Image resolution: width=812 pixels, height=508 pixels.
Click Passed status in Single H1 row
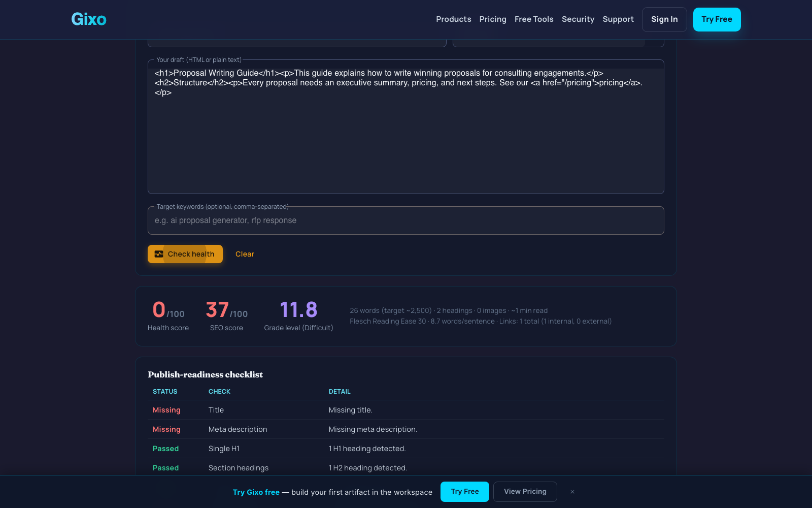point(165,449)
